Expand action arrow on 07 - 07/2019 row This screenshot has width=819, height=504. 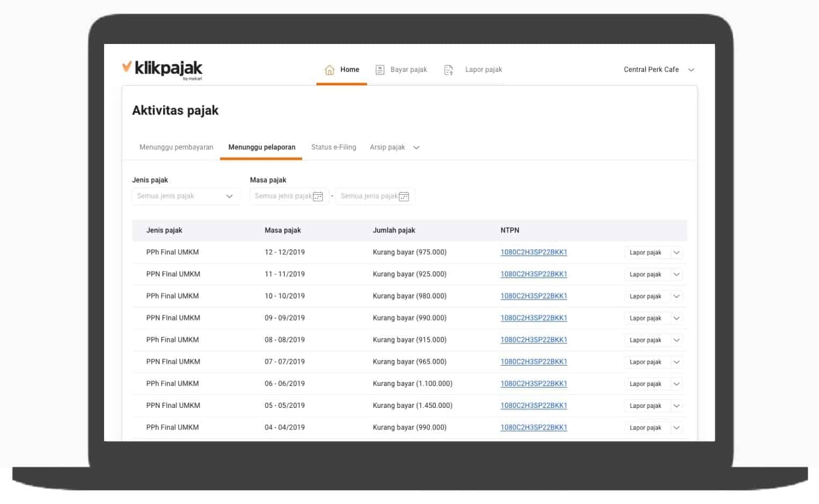click(x=677, y=362)
